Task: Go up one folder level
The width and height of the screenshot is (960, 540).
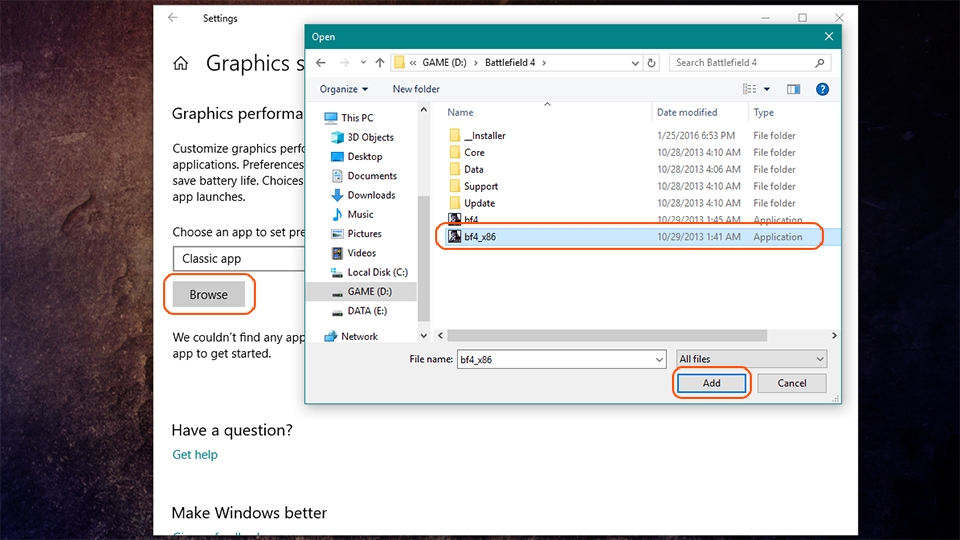Action: point(380,62)
